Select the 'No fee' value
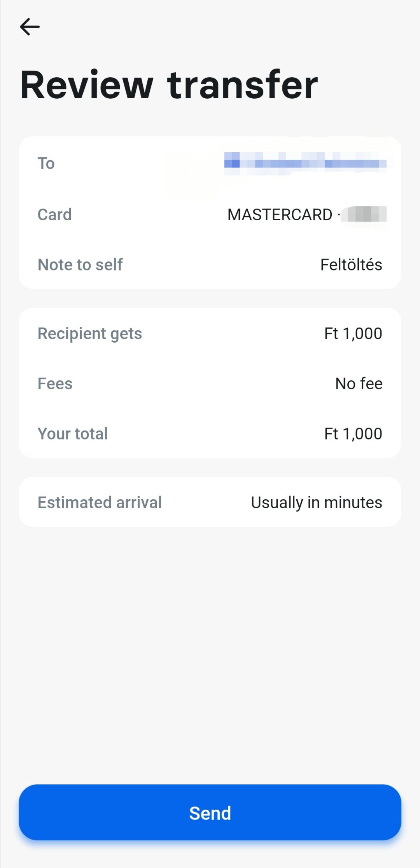This screenshot has width=420, height=868. coord(359,383)
